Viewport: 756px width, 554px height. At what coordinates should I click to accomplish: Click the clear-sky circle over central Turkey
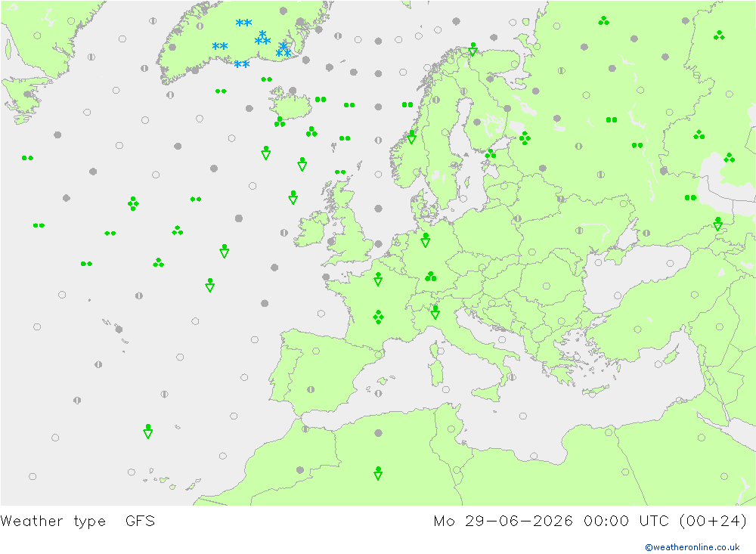(x=638, y=330)
